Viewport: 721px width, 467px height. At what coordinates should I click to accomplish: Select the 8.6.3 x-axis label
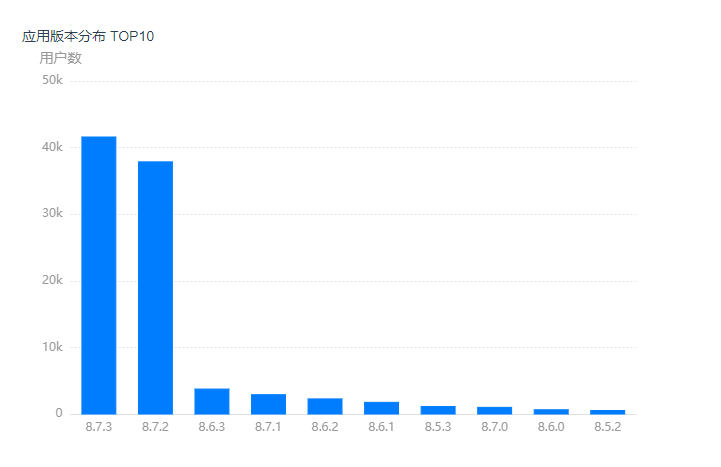[x=212, y=428]
